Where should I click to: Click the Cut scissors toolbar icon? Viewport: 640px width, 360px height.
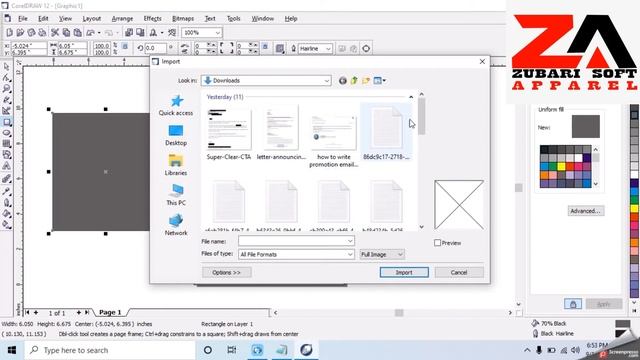(55, 33)
